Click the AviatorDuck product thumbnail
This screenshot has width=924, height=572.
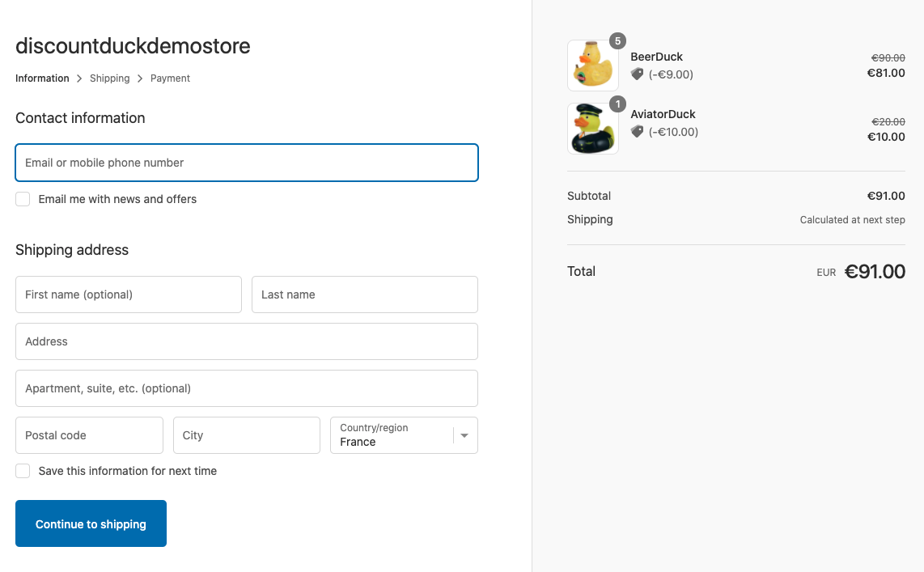[x=592, y=129]
